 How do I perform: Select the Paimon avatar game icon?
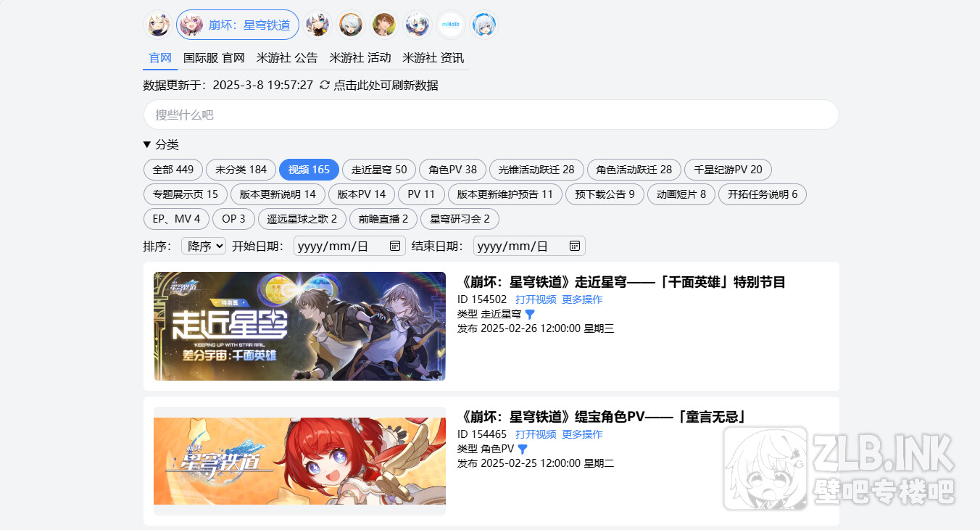(x=157, y=25)
